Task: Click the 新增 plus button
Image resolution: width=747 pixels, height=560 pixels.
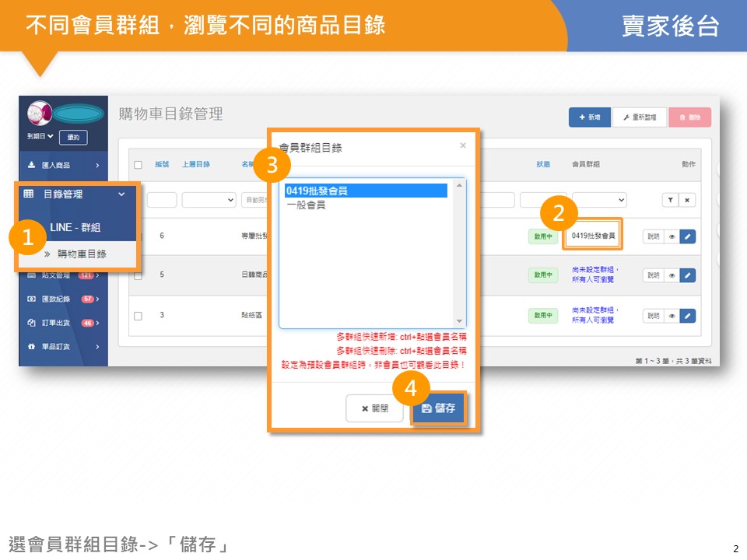Action: tap(590, 117)
